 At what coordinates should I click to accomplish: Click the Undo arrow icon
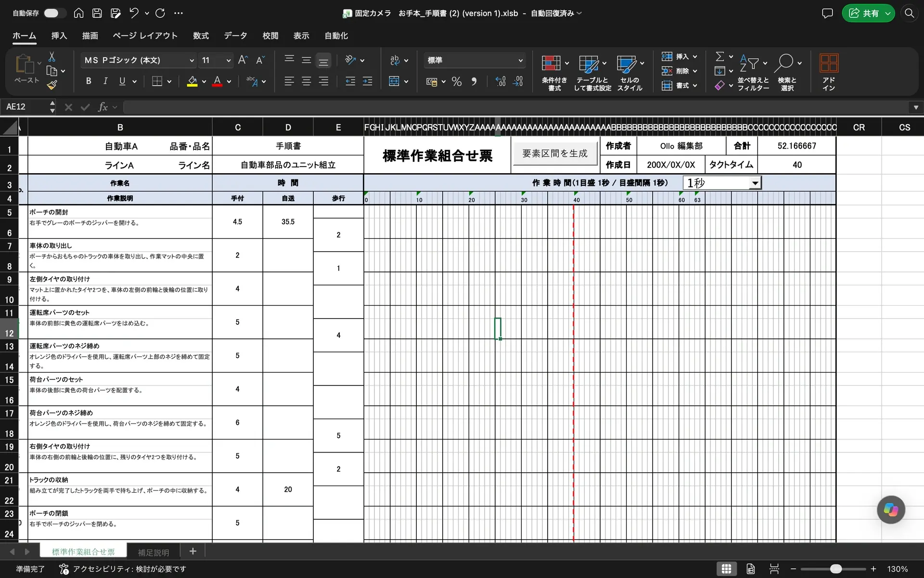[134, 13]
